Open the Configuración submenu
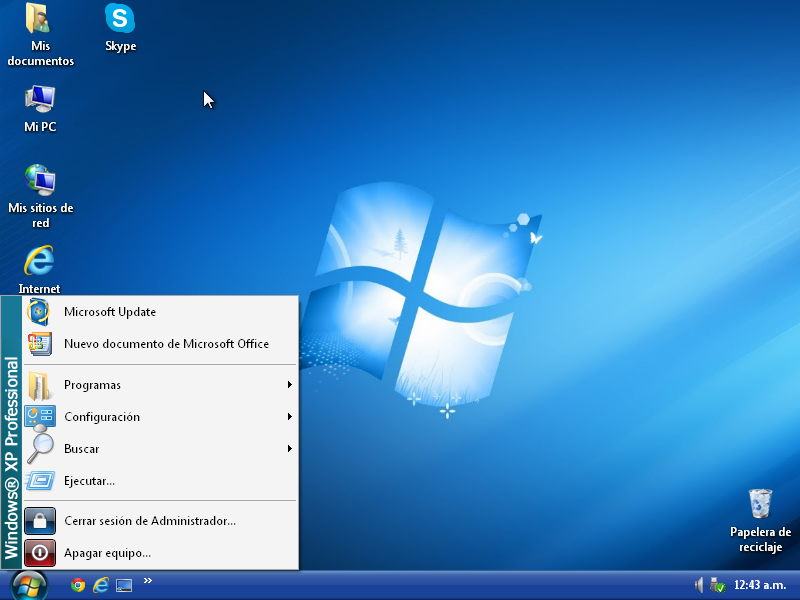Screen dimensions: 800x600 point(160,417)
